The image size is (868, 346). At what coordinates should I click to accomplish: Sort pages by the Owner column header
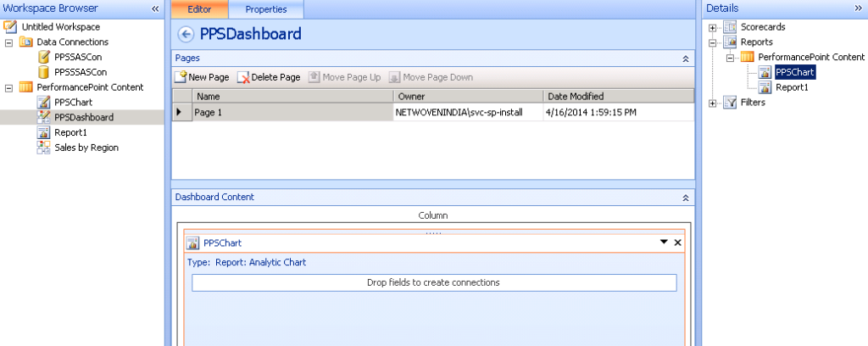468,97
